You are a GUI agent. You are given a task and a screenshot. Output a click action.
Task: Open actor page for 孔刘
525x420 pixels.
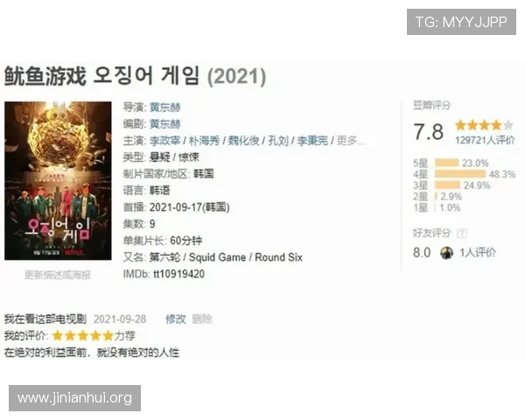pos(278,141)
